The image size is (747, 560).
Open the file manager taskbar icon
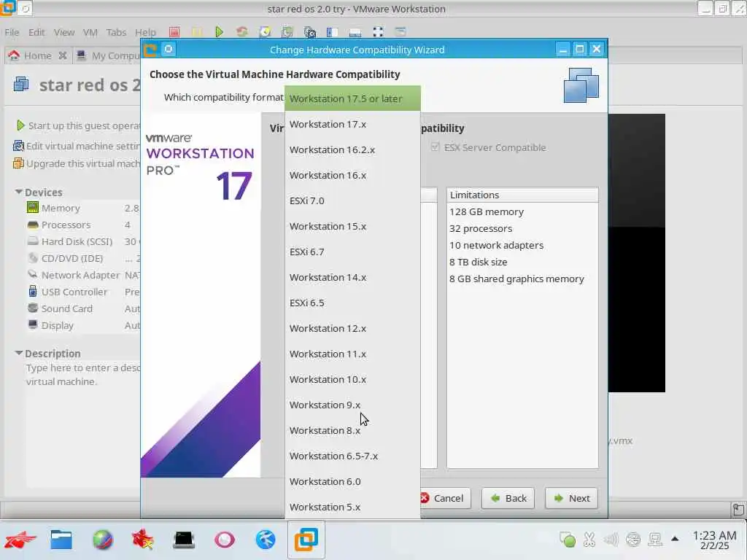(61, 540)
